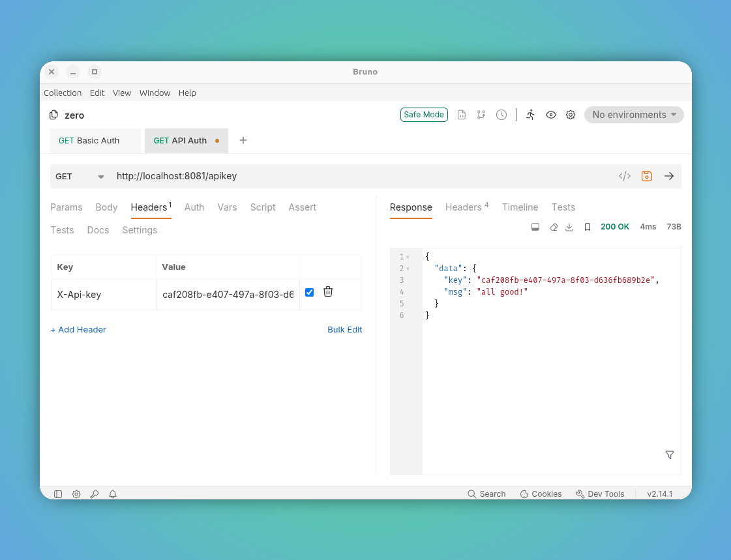
Task: Save the request with the orange disk icon
Action: [x=647, y=176]
